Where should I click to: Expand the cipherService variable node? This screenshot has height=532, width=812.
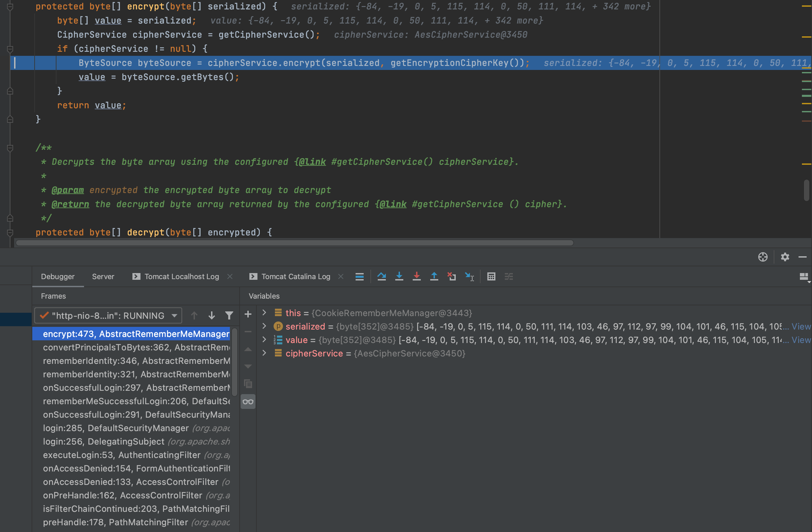click(x=264, y=353)
